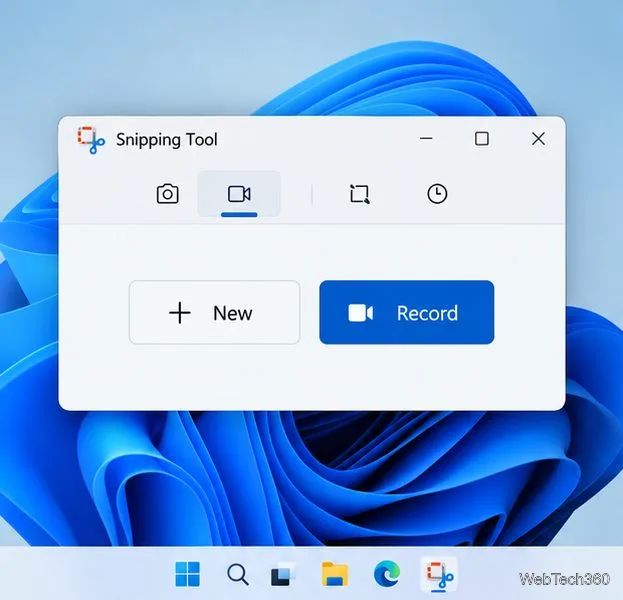This screenshot has width=623, height=600.
Task: Launch File Explorer from the taskbar
Action: pyautogui.click(x=335, y=574)
